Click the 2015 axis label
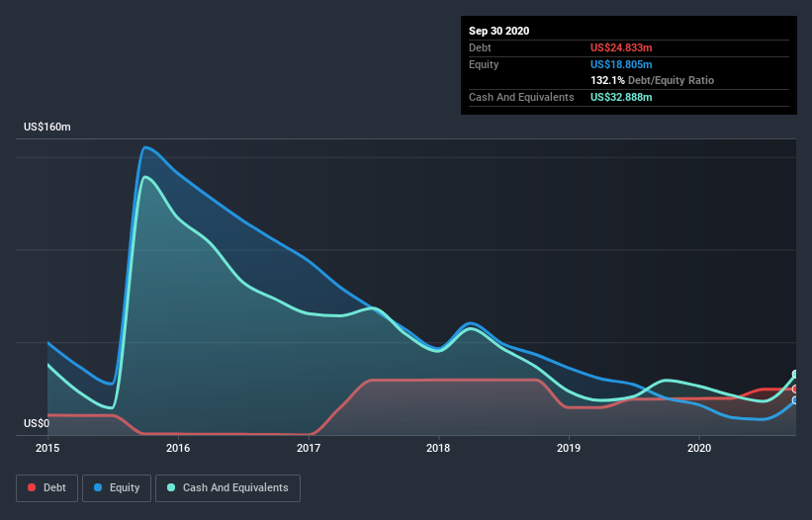This screenshot has width=812, height=520. click(x=47, y=448)
